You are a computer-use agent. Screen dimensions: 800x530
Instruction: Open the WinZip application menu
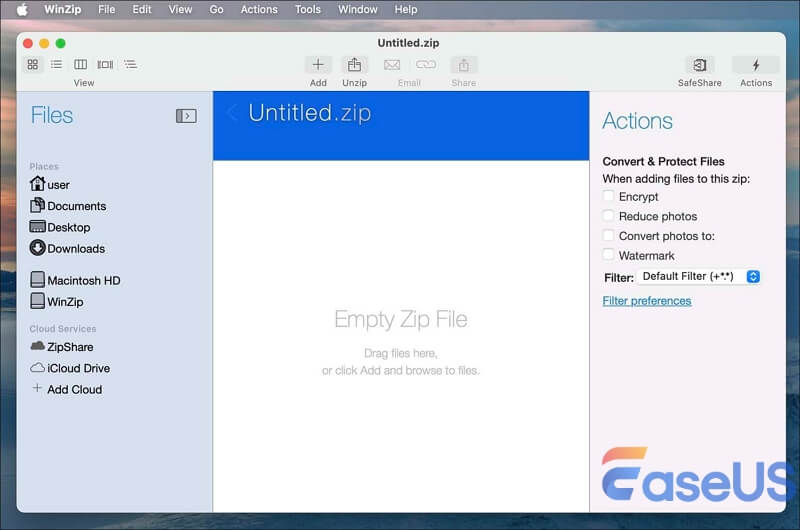click(x=62, y=9)
